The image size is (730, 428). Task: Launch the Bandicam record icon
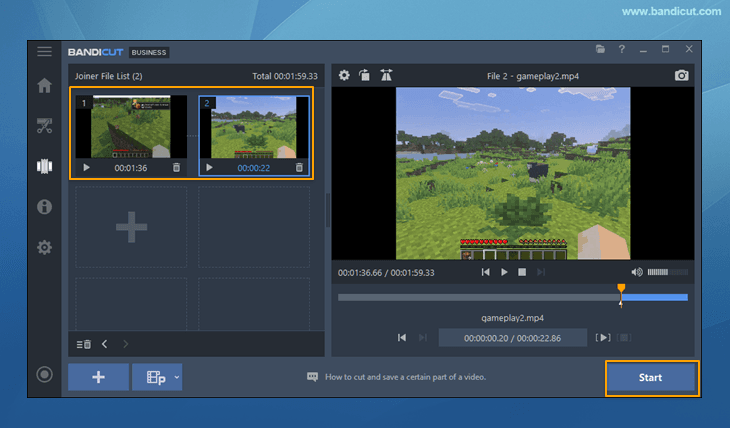coord(45,374)
